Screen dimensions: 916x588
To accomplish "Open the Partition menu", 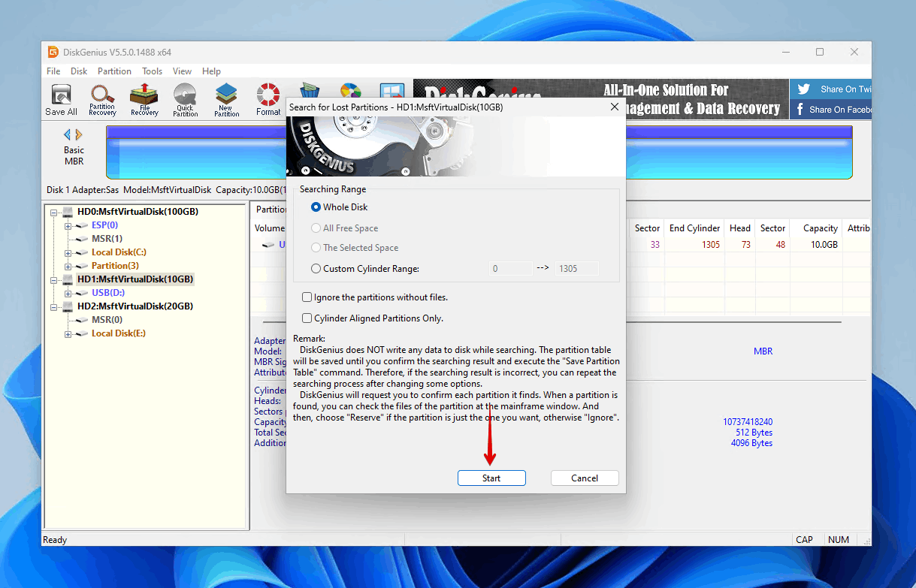I will tap(114, 71).
